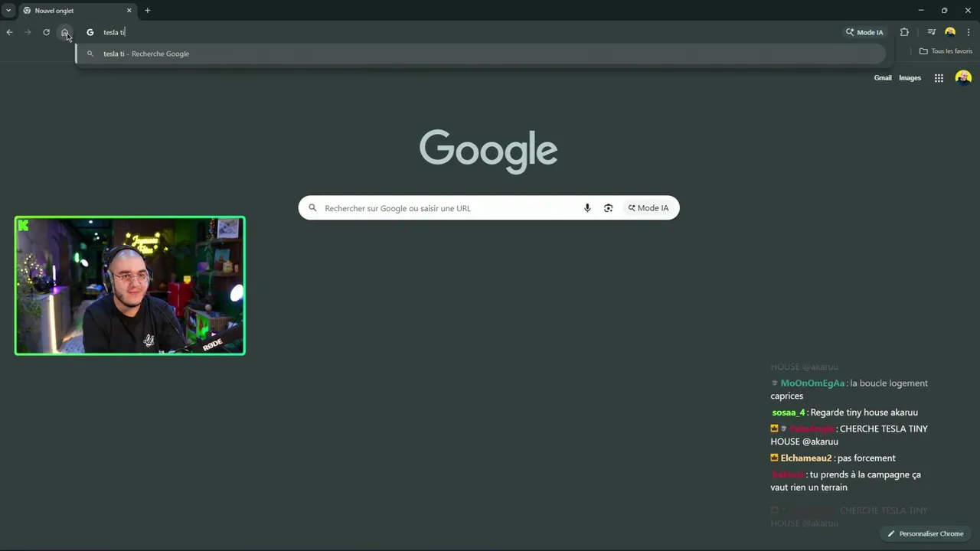This screenshot has width=980, height=551.
Task: Open the Images link
Action: pos(910,78)
